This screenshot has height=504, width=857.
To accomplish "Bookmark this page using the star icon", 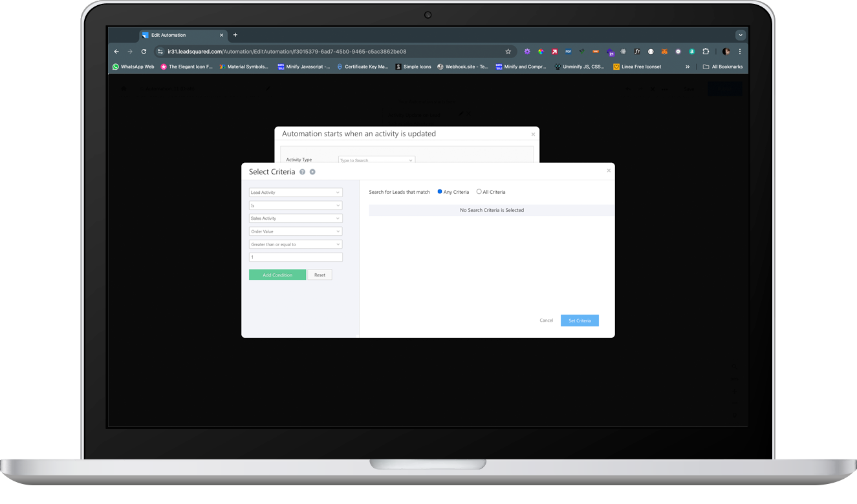I will [508, 51].
